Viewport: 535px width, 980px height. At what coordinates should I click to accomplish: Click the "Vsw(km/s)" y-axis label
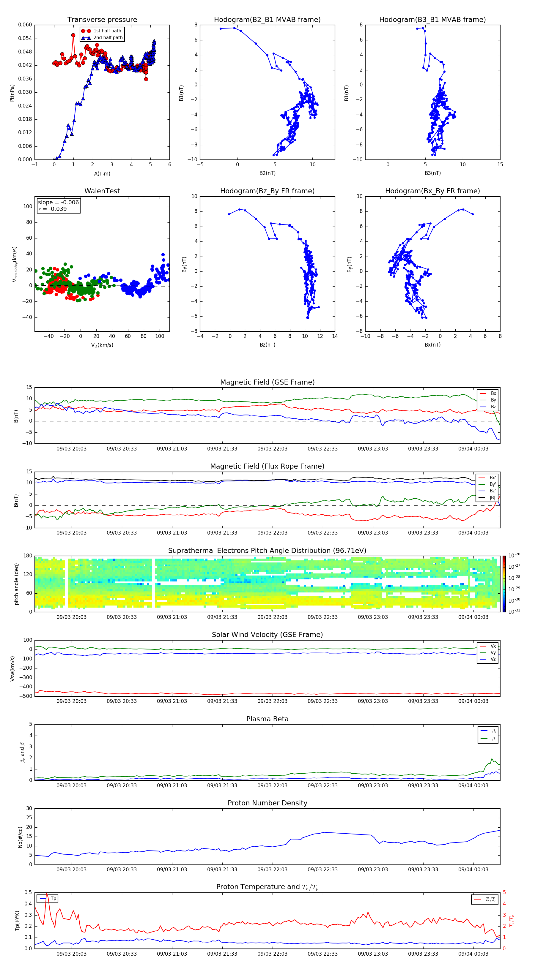[x=12, y=668]
